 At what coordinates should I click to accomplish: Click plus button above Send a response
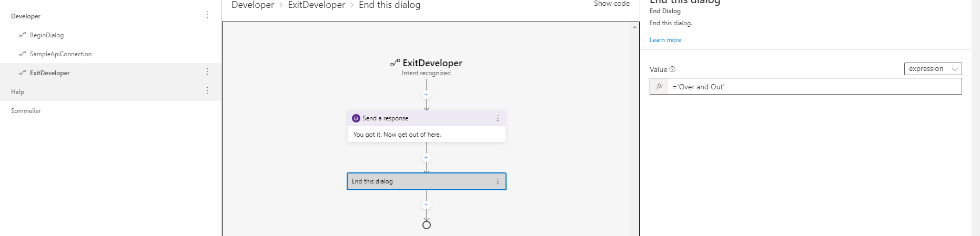[x=427, y=95]
